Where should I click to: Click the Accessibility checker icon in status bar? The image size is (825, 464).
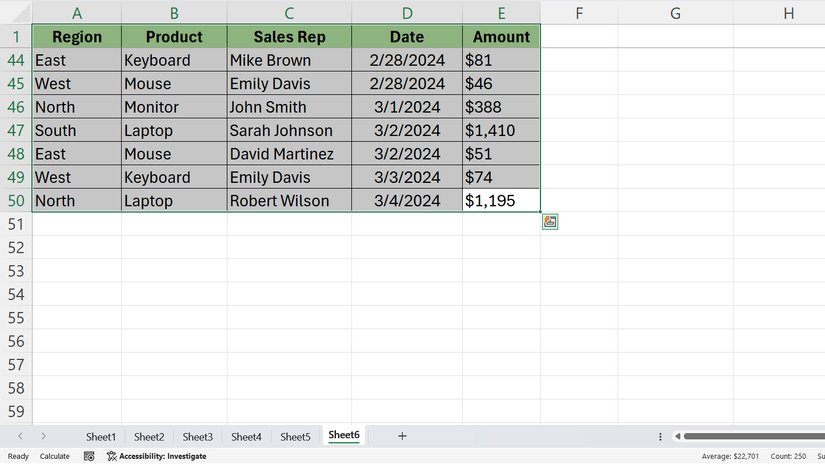(x=111, y=456)
